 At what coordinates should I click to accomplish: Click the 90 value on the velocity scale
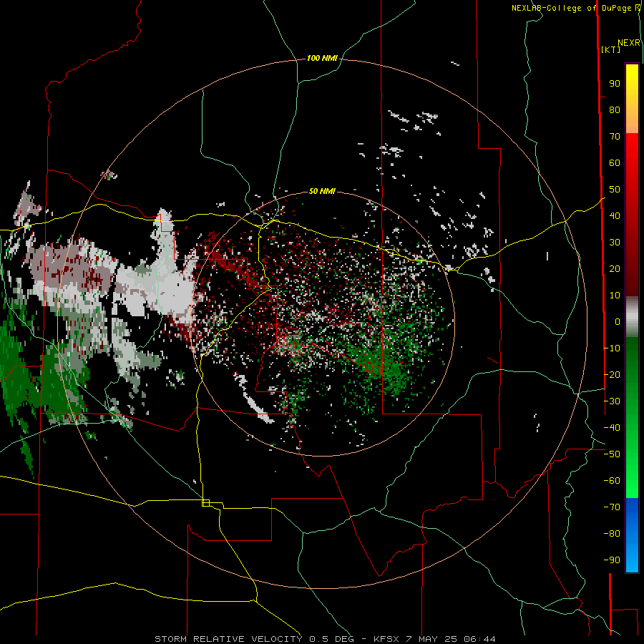[615, 84]
